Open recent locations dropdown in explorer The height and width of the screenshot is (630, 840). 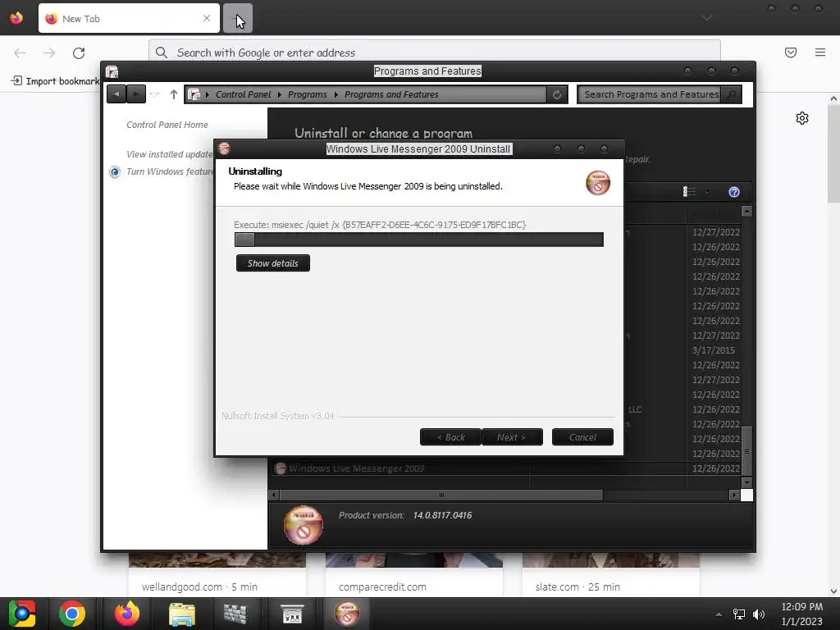click(155, 95)
